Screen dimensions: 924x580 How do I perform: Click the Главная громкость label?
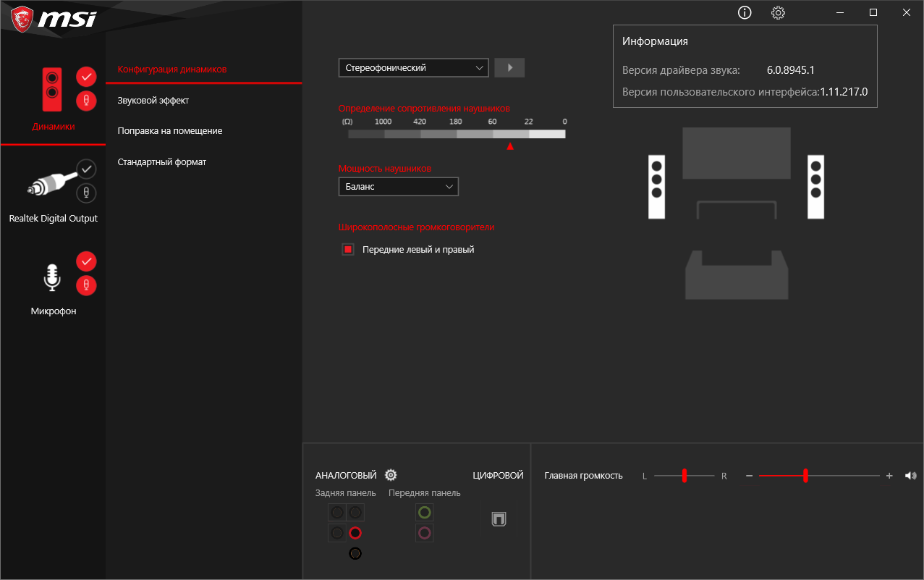pyautogui.click(x=583, y=476)
